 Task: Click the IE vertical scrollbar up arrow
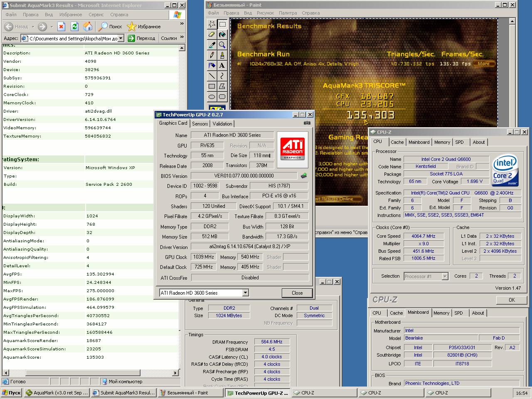(x=182, y=48)
